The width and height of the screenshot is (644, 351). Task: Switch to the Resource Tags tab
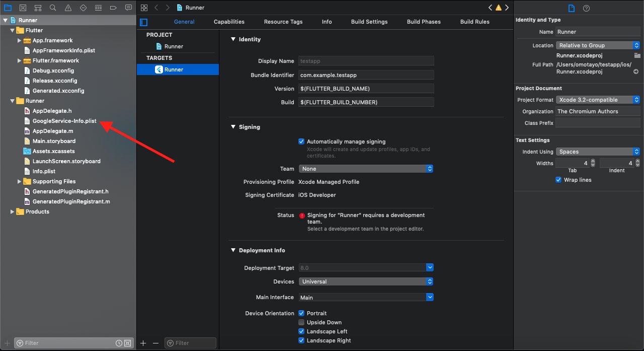283,22
